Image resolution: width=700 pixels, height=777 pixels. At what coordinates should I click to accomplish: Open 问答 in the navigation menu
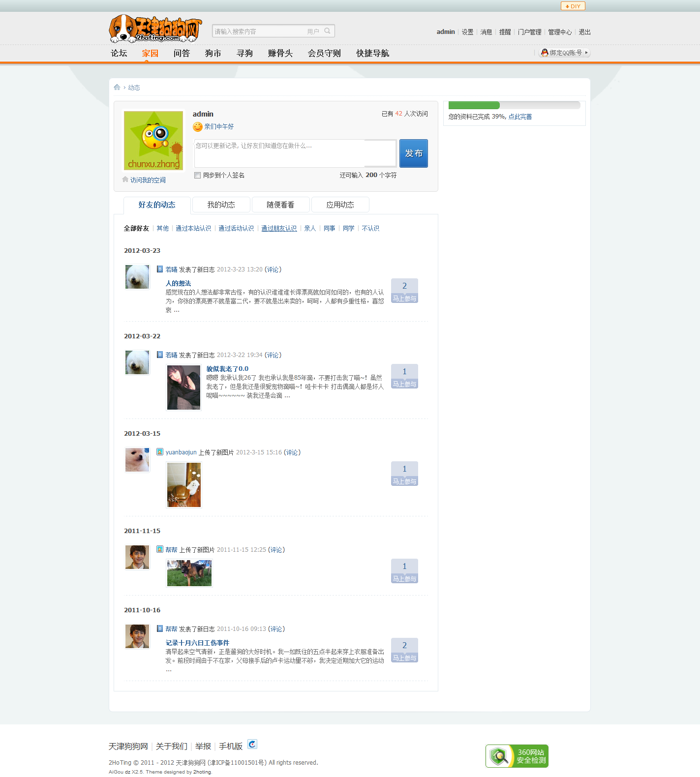tap(182, 53)
